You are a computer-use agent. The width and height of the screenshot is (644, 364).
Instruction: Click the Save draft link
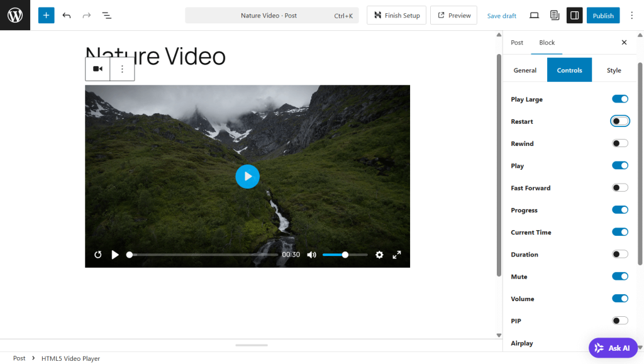(501, 15)
